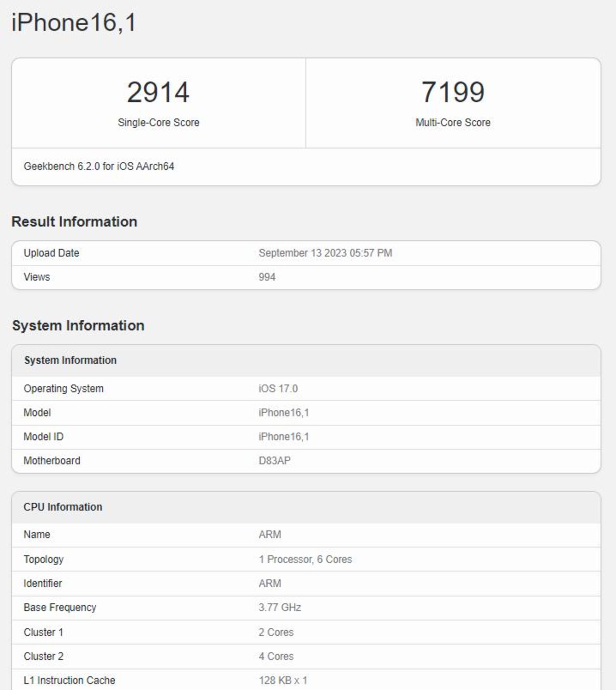
Task: Click the Result Information heading
Action: pyautogui.click(x=74, y=222)
